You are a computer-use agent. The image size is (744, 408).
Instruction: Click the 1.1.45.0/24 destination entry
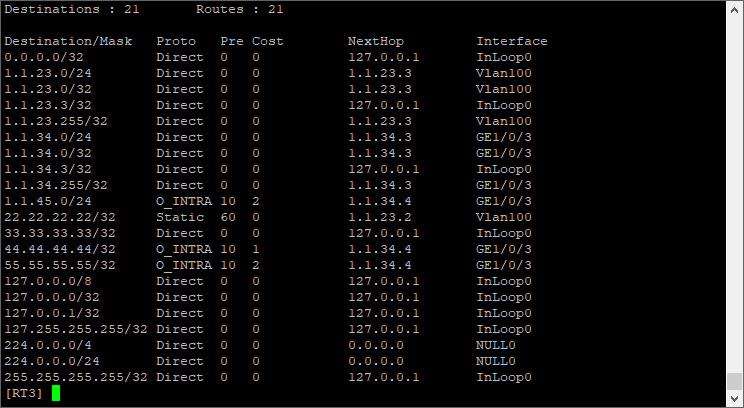click(48, 201)
